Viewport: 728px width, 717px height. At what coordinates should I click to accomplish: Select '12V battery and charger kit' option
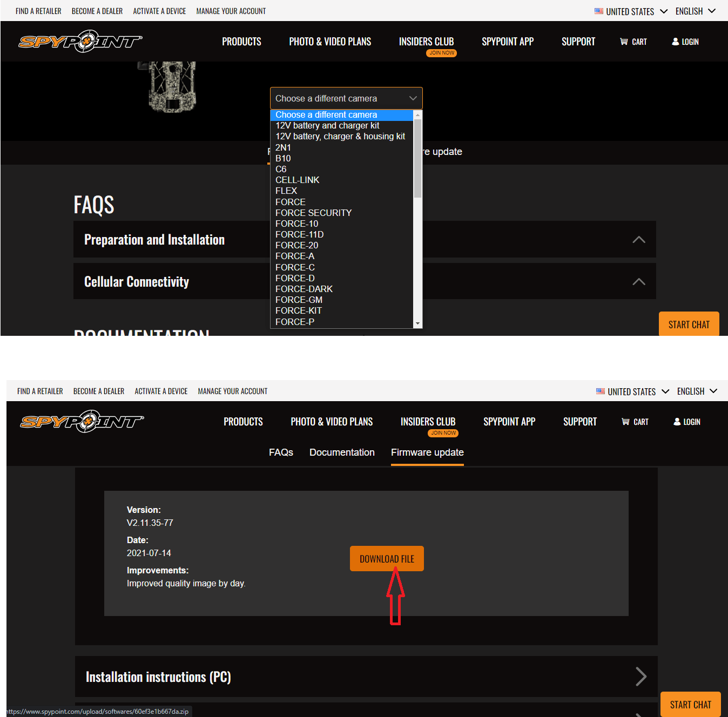click(x=341, y=125)
